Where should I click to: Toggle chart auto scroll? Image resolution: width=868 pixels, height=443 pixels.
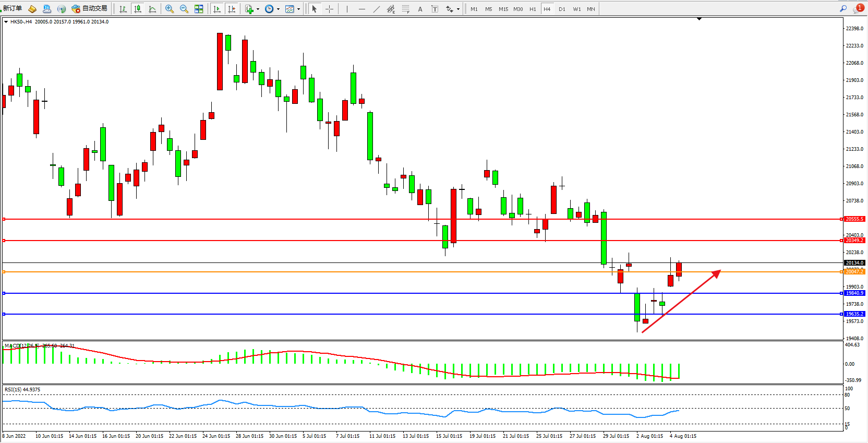pos(217,9)
